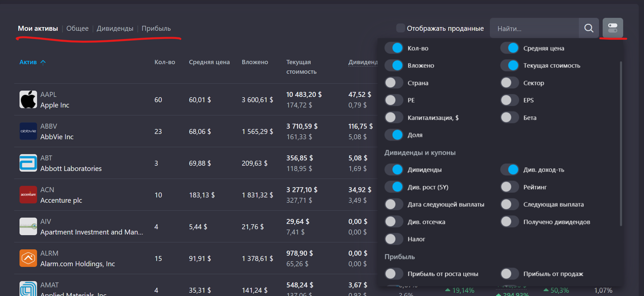
Task: Click the Accenture logo icon
Action: point(28,195)
